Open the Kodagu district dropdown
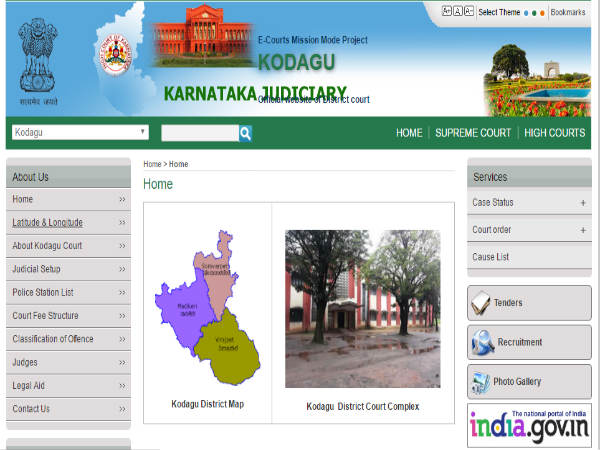This screenshot has height=450, width=600. [x=80, y=132]
